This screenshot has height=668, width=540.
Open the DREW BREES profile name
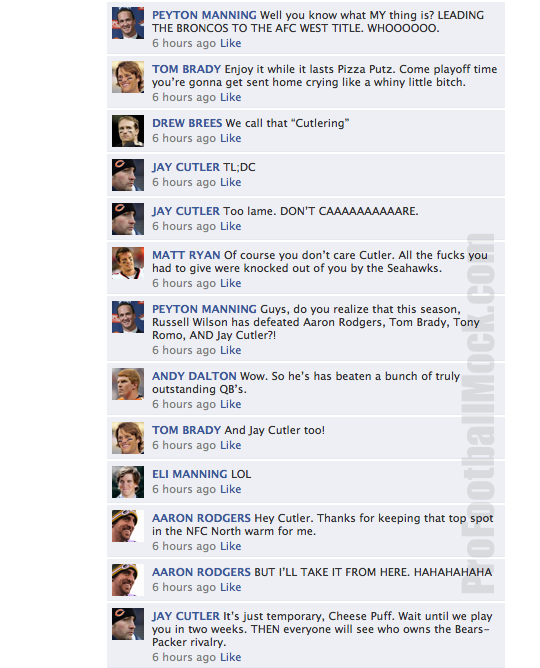click(187, 123)
